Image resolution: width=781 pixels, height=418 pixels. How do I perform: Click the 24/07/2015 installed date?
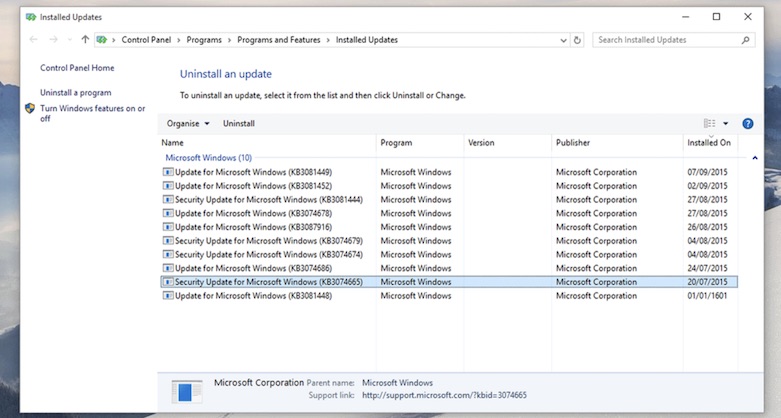coord(707,268)
